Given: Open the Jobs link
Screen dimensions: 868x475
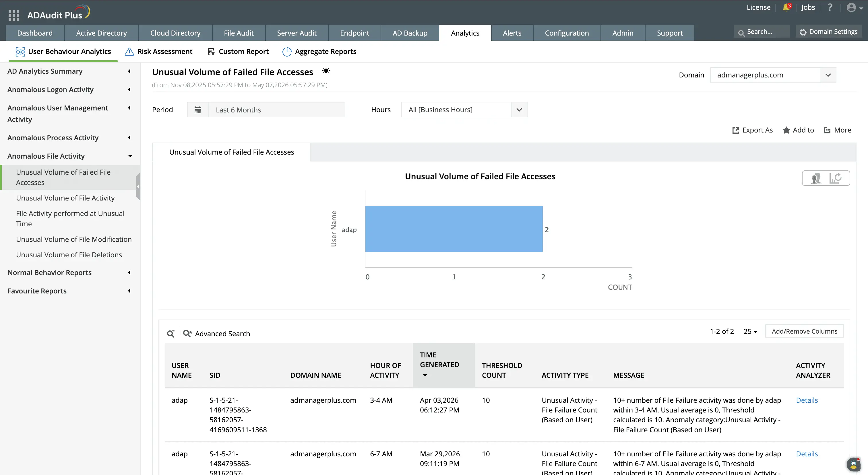Looking at the screenshot, I should point(808,7).
